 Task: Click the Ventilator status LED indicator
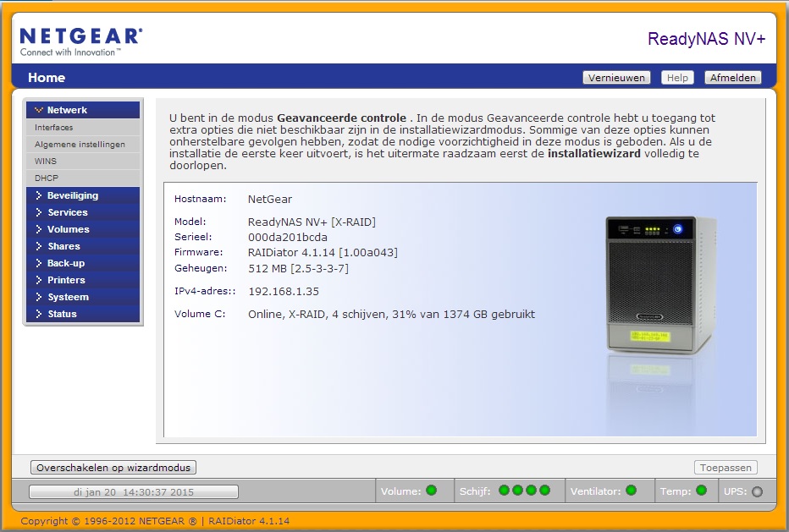click(x=630, y=491)
